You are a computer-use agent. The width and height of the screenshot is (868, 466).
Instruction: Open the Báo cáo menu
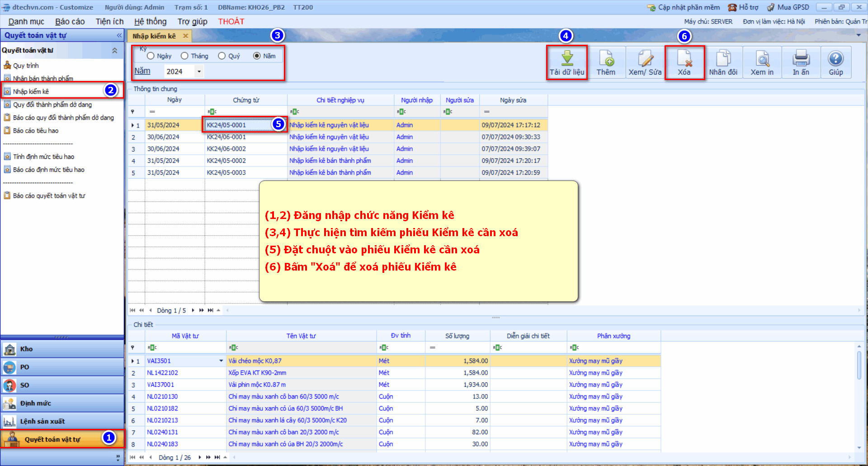(x=70, y=22)
